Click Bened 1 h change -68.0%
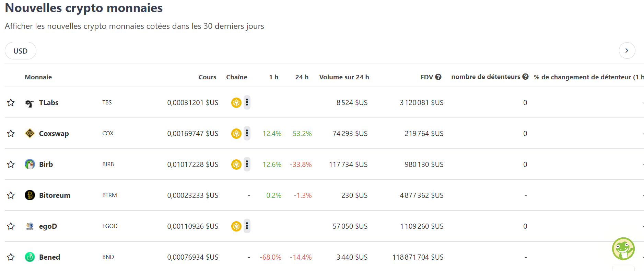 tap(271, 257)
